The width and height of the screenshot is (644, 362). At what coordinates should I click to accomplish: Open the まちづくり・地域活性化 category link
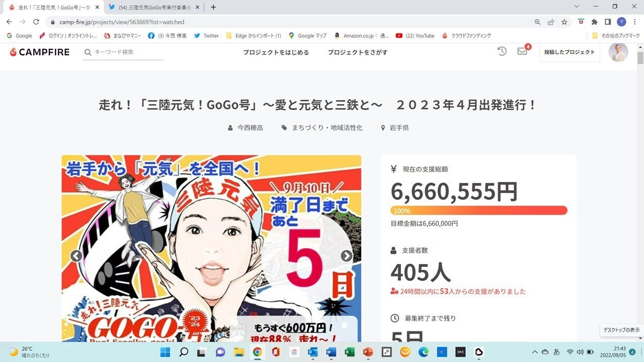(327, 128)
